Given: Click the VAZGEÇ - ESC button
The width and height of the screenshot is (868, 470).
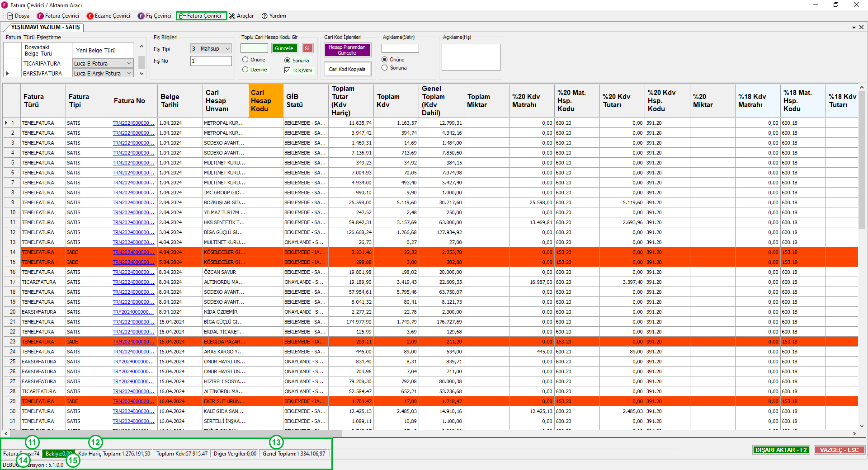Looking at the screenshot, I should point(839,450).
